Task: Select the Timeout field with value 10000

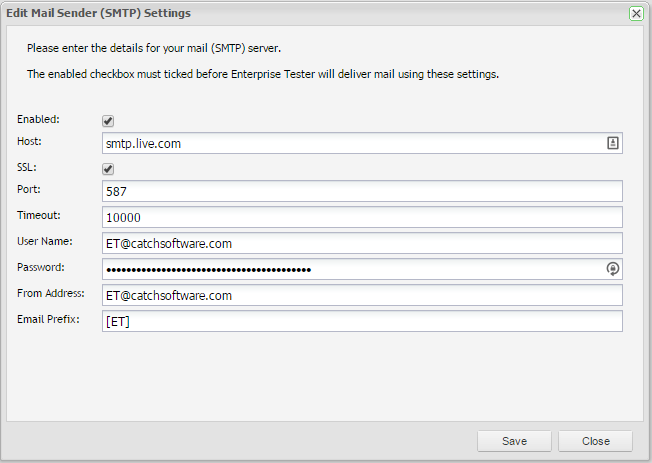Action: tap(362, 217)
